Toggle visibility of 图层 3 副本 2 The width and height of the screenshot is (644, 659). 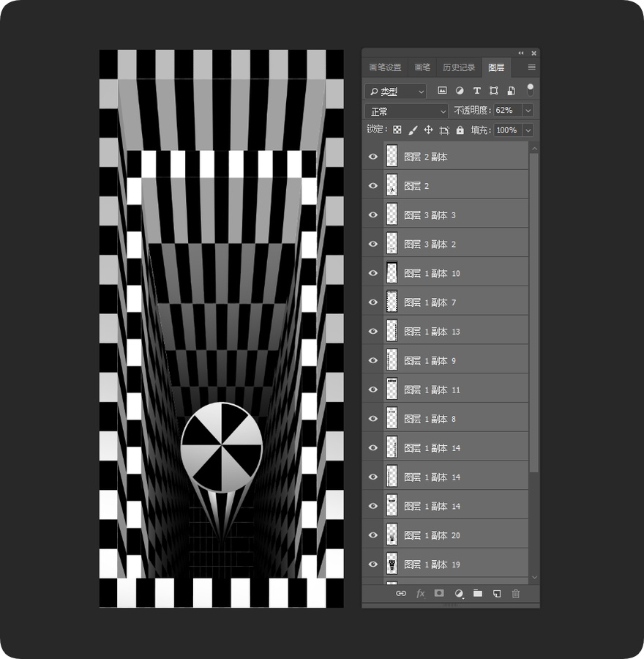tap(373, 244)
